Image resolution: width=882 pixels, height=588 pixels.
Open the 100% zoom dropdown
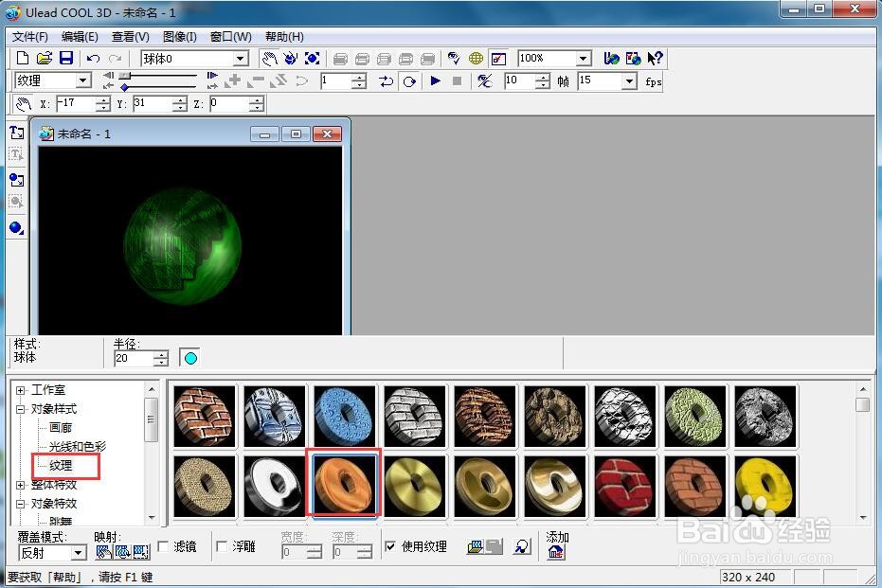click(x=584, y=59)
